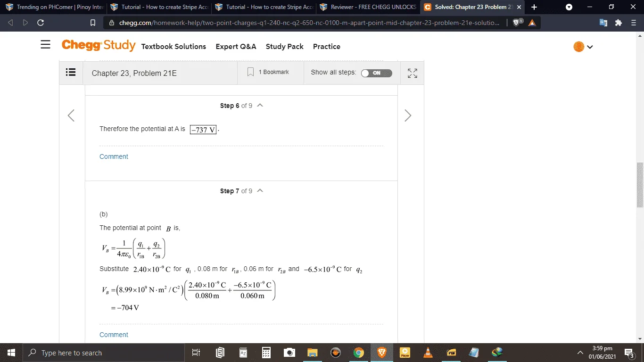Click the browser forward button
The image size is (644, 362).
point(25,23)
